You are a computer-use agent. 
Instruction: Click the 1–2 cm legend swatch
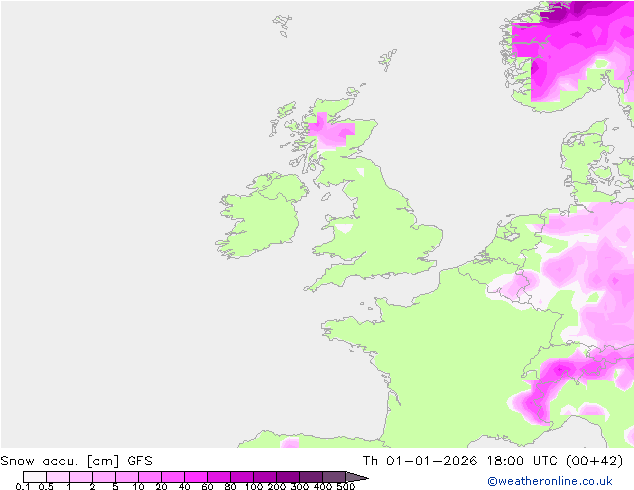pyautogui.click(x=81, y=477)
